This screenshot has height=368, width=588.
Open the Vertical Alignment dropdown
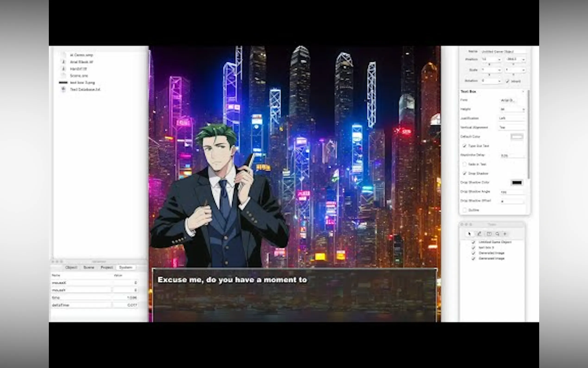point(511,127)
